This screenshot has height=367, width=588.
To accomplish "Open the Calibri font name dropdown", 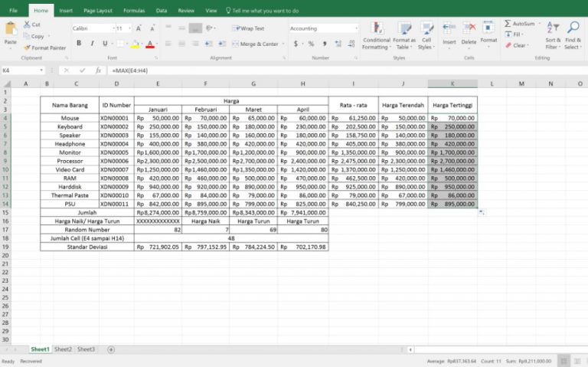I will click(113, 28).
